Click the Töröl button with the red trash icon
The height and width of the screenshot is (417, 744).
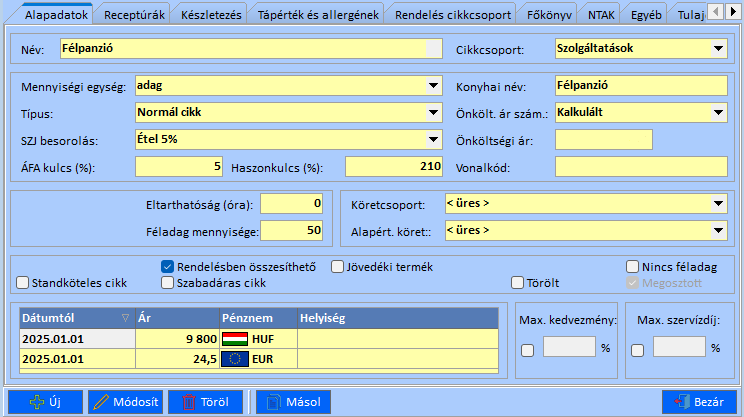point(205,402)
